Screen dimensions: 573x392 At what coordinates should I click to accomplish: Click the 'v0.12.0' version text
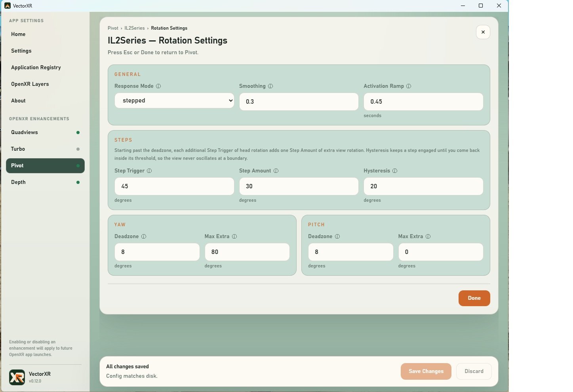point(35,381)
